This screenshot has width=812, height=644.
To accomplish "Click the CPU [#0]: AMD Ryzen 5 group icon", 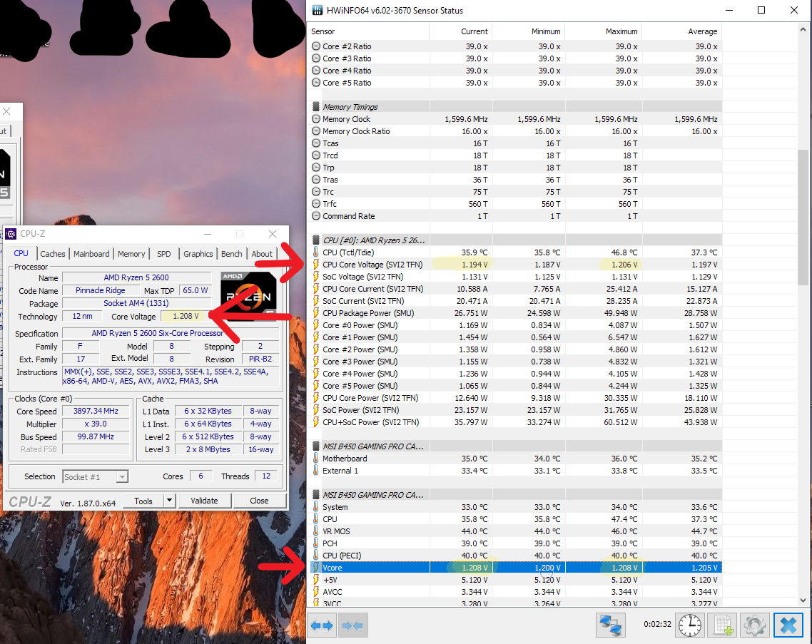I will (316, 240).
